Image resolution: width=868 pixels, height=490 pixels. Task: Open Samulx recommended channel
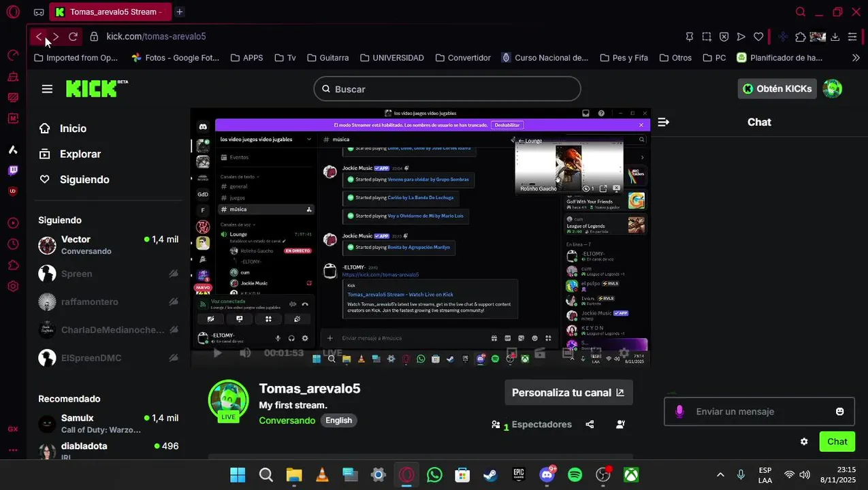tap(109, 423)
